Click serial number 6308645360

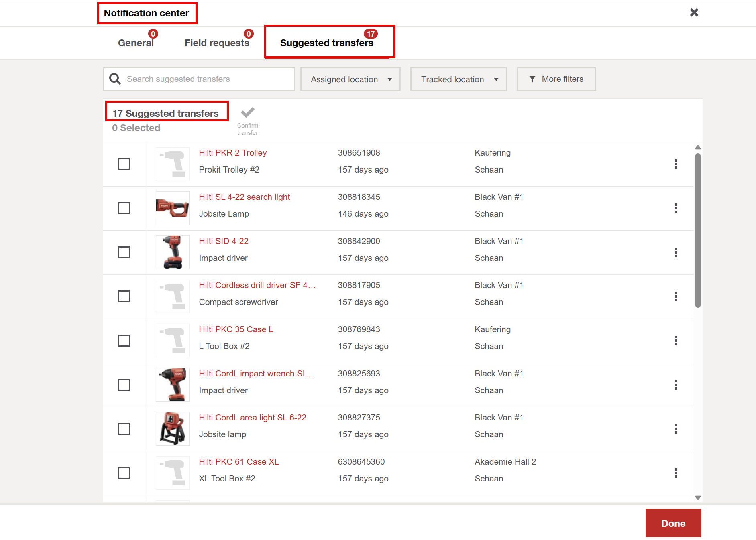361,462
